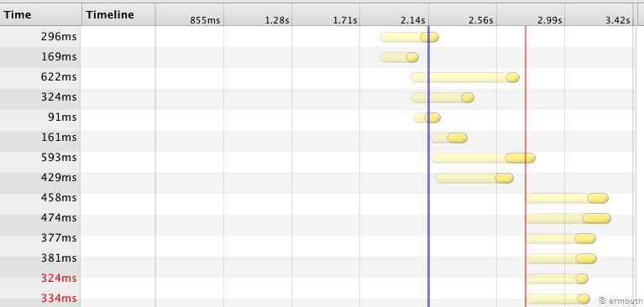
Task: Click the 474ms request bar
Action: [568, 218]
